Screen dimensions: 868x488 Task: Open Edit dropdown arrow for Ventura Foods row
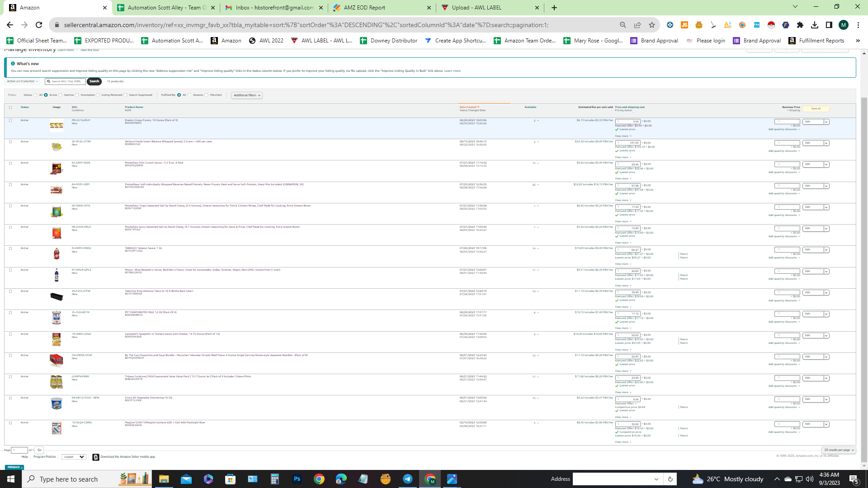(826, 143)
